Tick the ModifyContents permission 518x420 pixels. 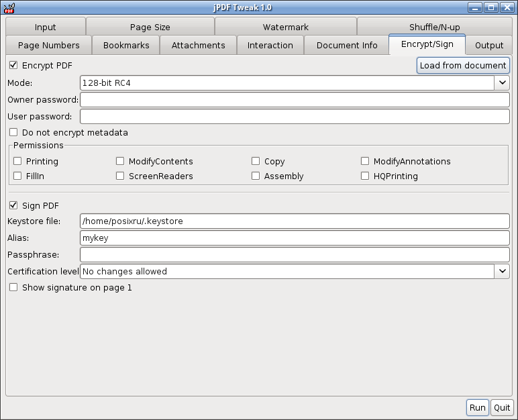120,161
